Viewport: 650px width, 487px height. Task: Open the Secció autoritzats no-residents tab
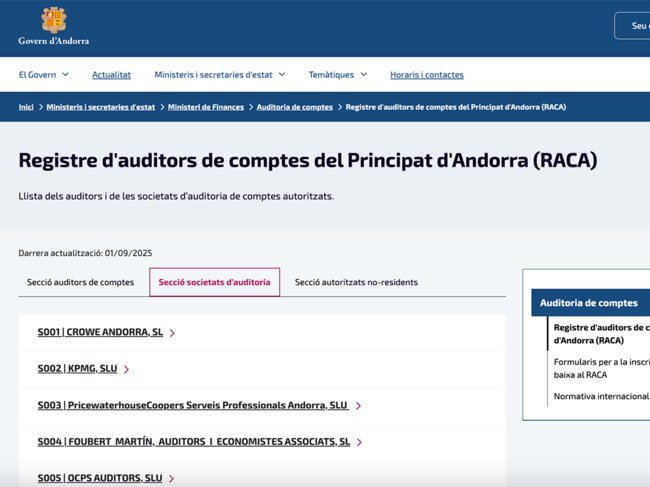pyautogui.click(x=356, y=282)
